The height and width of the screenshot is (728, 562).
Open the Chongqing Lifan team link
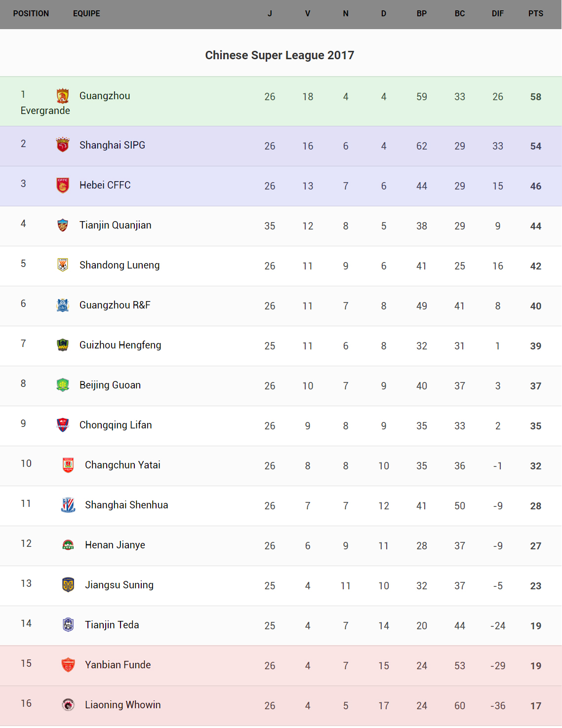click(x=116, y=425)
